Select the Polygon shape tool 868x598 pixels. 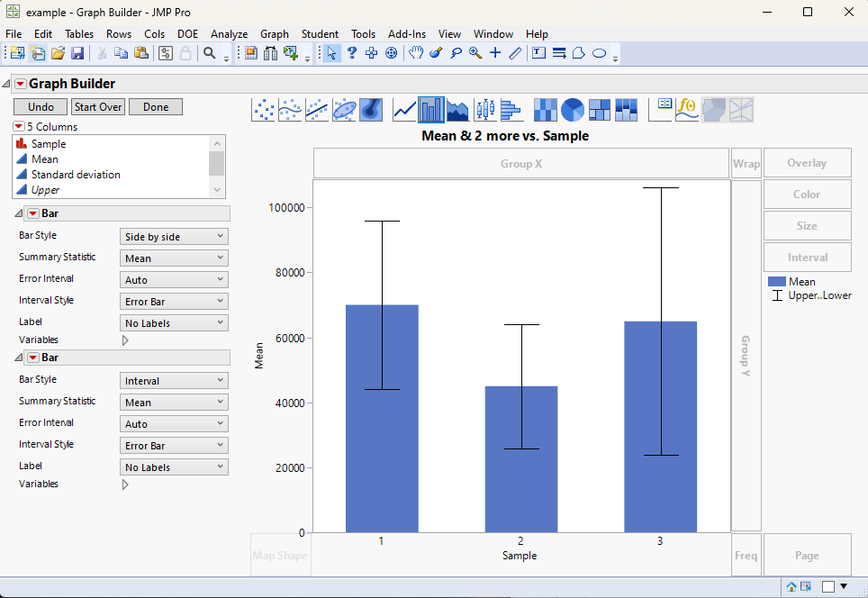[579, 53]
